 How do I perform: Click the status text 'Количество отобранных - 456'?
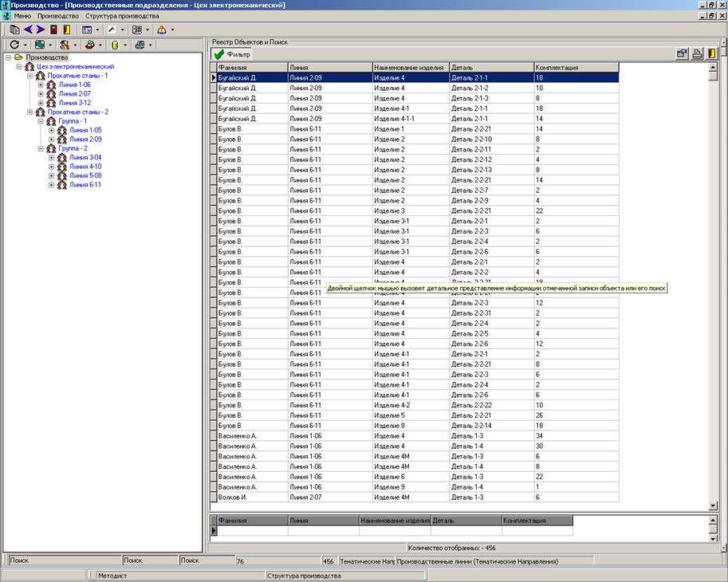click(452, 548)
